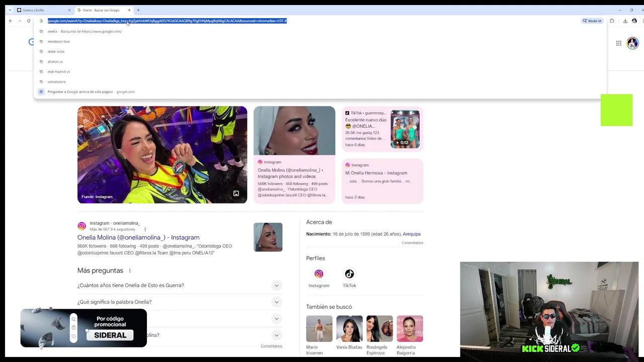Switch to the Sorteos | BotRix tab
This screenshot has width=644, height=362.
[x=44, y=10]
